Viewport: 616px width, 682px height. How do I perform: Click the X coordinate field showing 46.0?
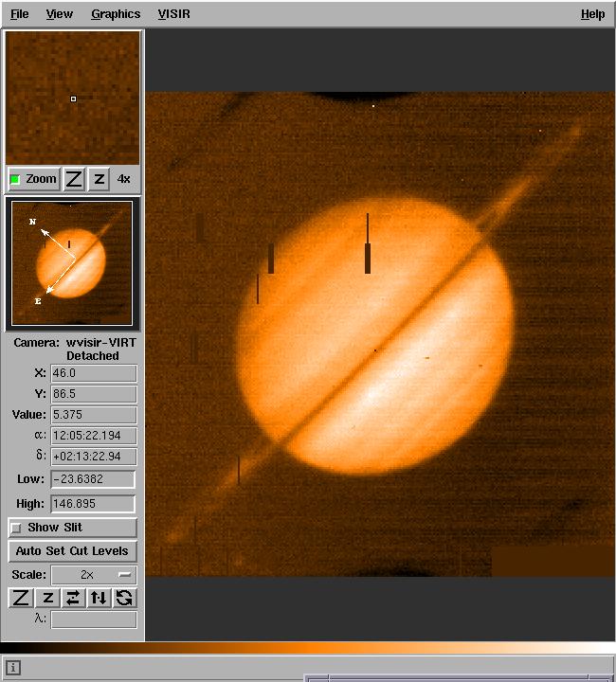click(x=94, y=373)
